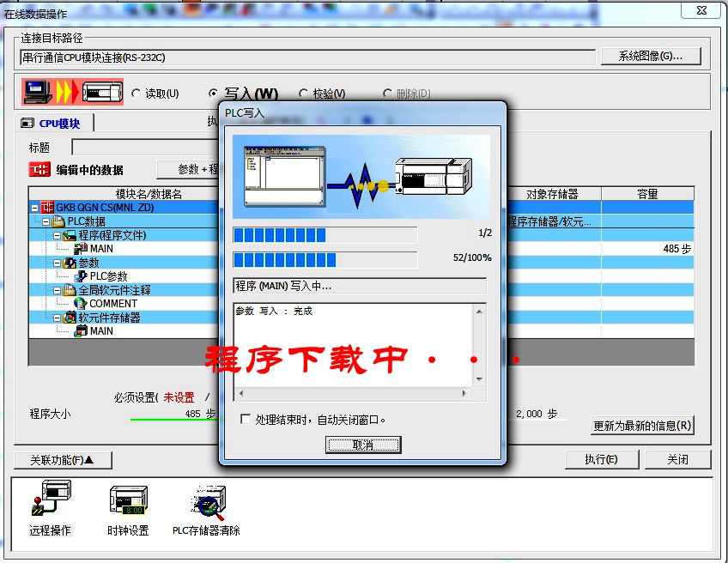
Task: Collapse the 软元件存储器 tree node
Action: 58,318
